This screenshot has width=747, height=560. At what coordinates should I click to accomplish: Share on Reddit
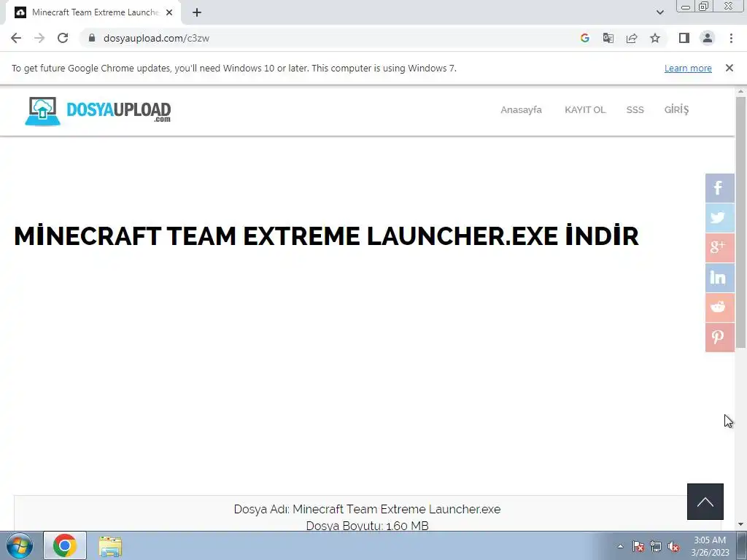coord(719,307)
